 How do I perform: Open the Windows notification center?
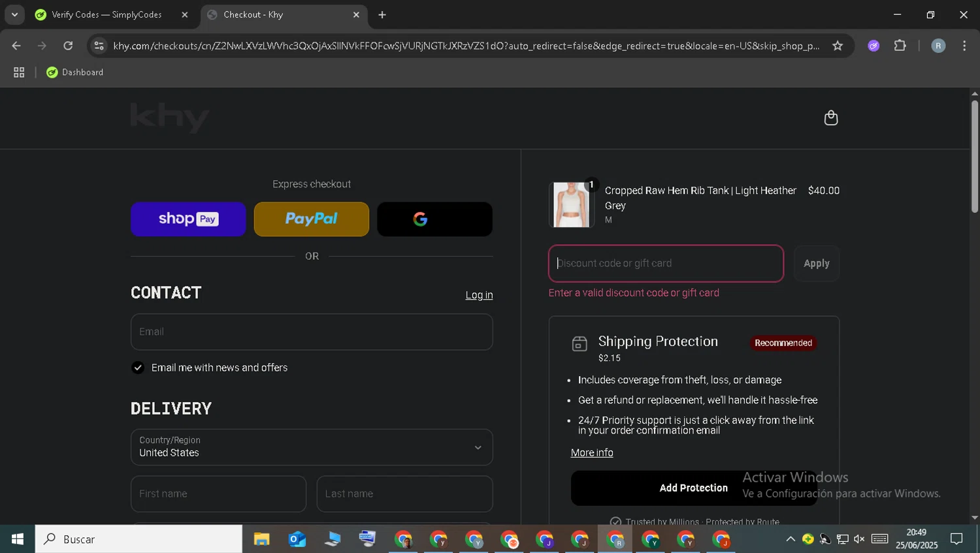pos(956,539)
